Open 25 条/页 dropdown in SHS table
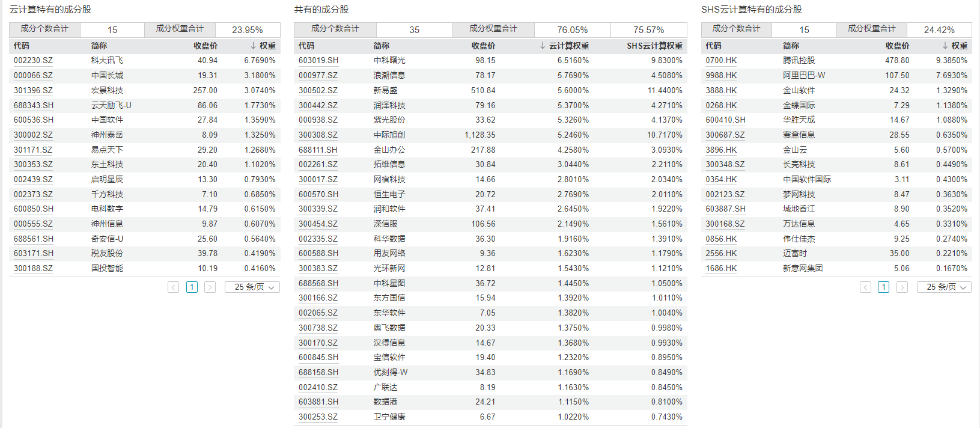Screen dimensions: 980x428 click(x=944, y=287)
